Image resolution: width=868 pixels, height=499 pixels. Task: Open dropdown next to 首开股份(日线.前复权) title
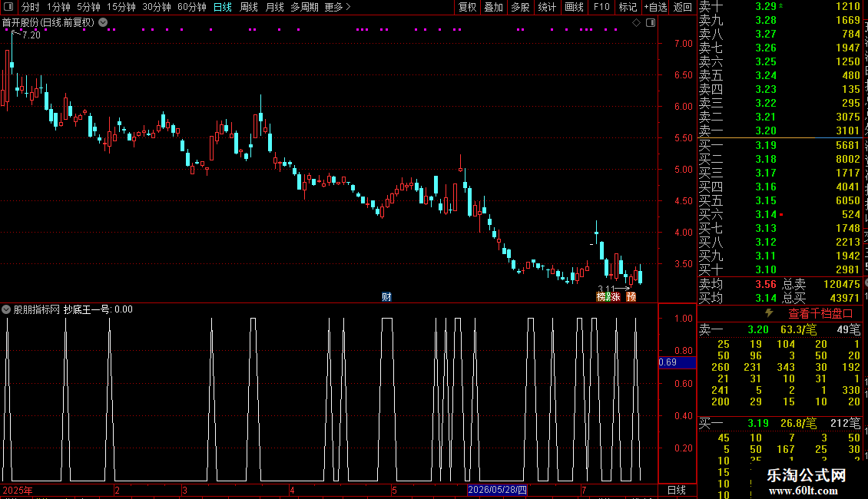point(103,23)
